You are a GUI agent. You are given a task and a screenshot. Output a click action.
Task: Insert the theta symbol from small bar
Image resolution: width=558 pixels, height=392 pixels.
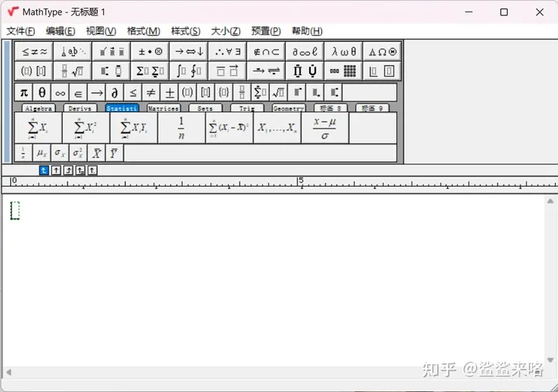42,93
